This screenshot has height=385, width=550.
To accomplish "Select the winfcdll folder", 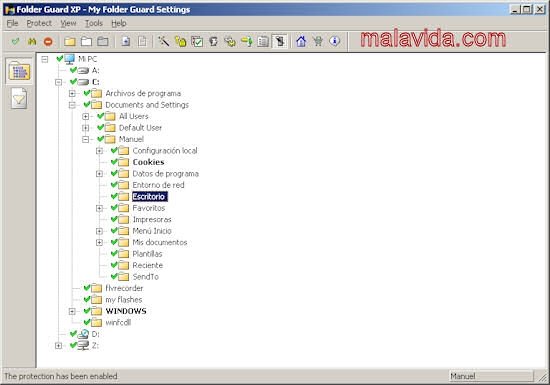I will (x=118, y=323).
